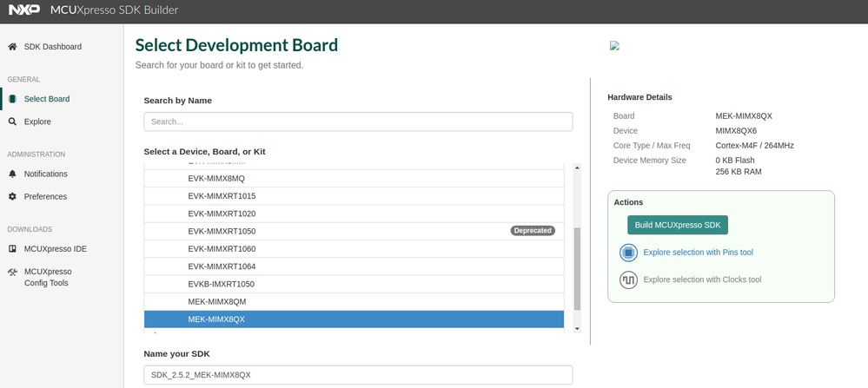
Task: Click the SDK Dashboard home icon
Action: pos(12,47)
